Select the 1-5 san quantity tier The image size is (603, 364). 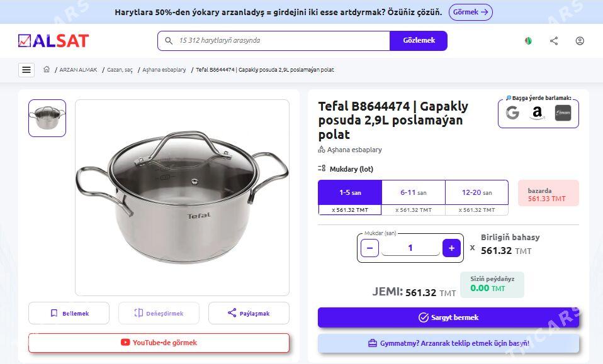[x=349, y=192]
